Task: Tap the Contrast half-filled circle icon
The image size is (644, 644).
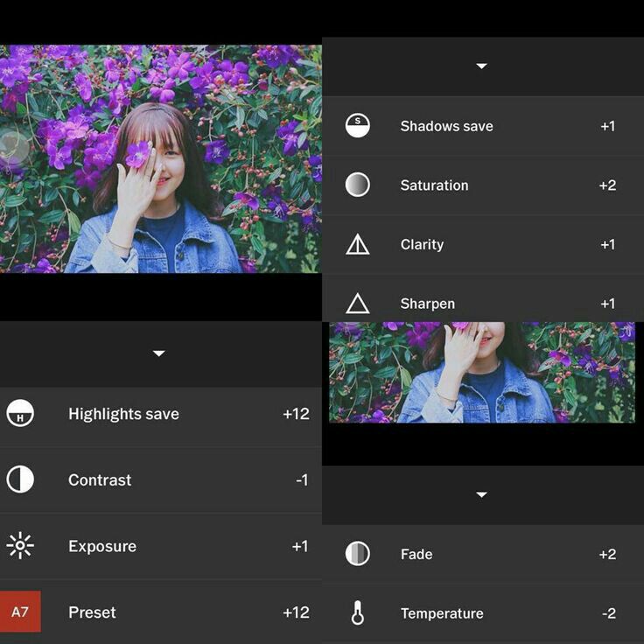Action: [20, 479]
